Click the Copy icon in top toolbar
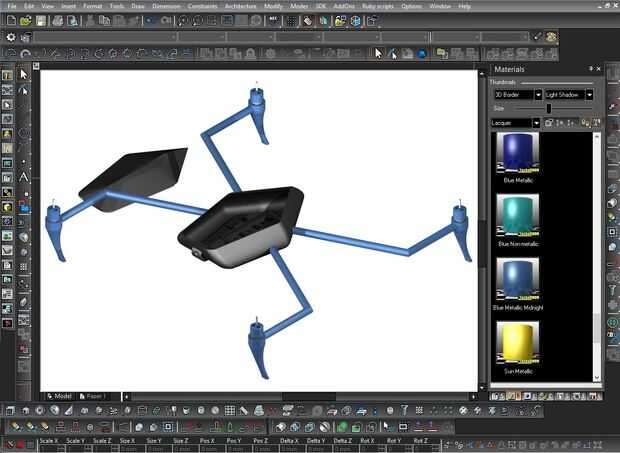Screen dimensions: 620x453 pos(104,21)
